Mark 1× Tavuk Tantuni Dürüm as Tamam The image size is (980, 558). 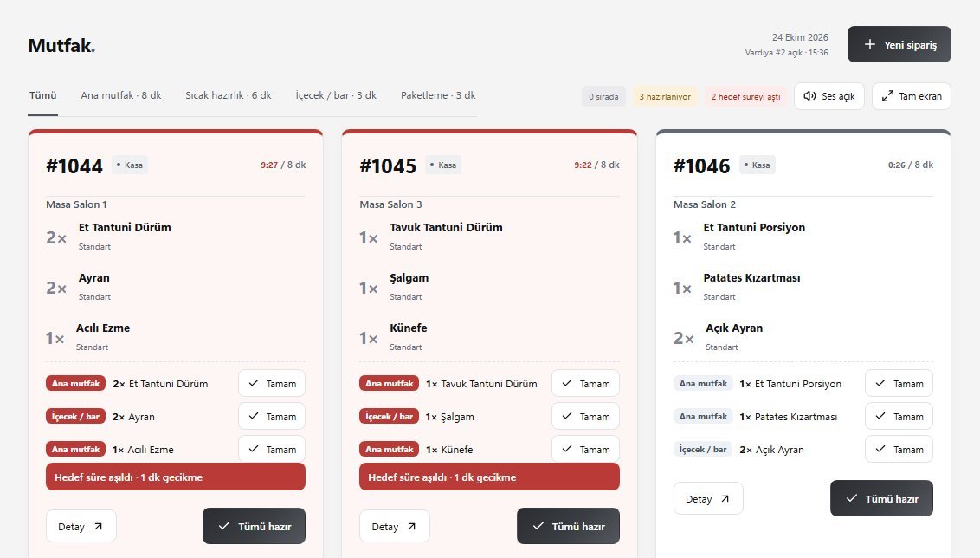(x=585, y=384)
